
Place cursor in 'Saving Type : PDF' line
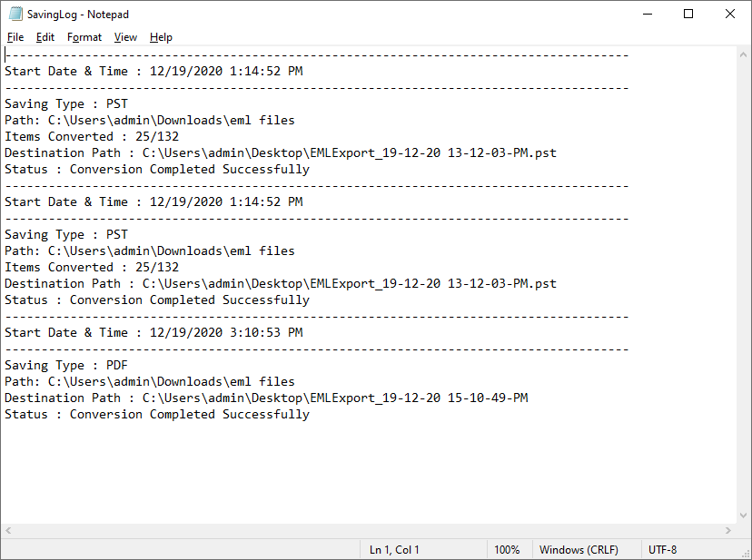coord(66,366)
